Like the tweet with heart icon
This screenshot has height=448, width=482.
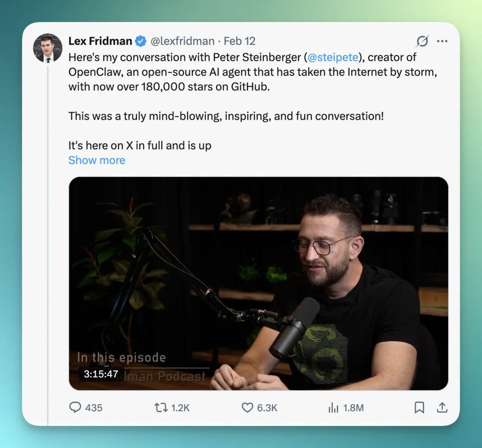pyautogui.click(x=247, y=407)
